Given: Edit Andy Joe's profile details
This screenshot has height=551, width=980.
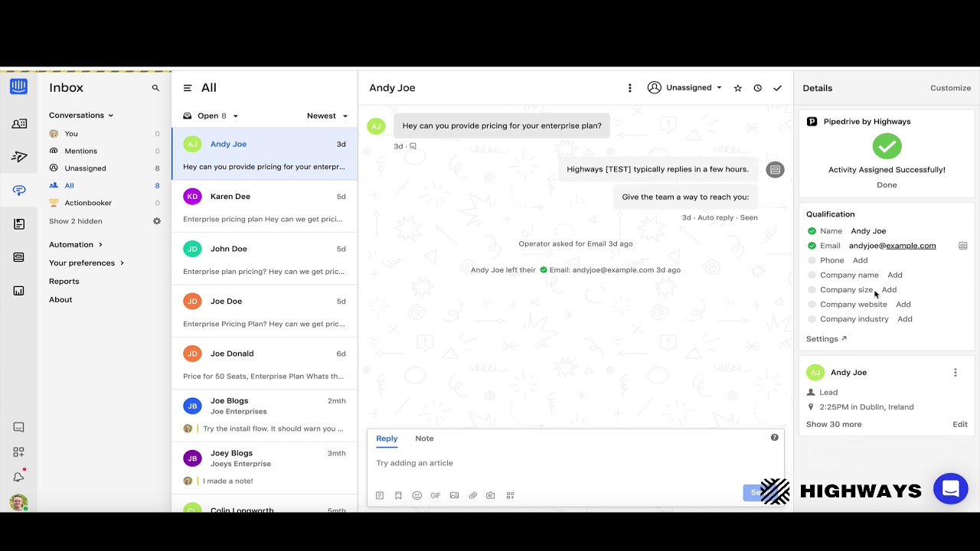Looking at the screenshot, I should (x=960, y=424).
